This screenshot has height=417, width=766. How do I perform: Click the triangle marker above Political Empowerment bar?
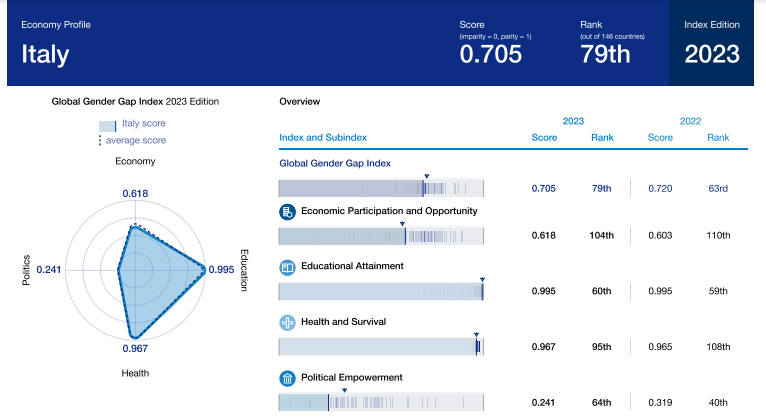coord(328,390)
